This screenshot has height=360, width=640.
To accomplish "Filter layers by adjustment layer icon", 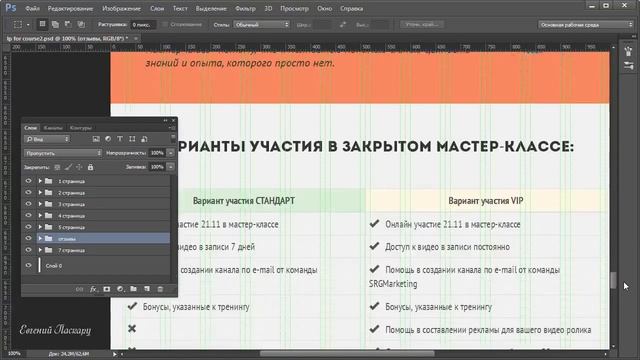I will coord(108,139).
